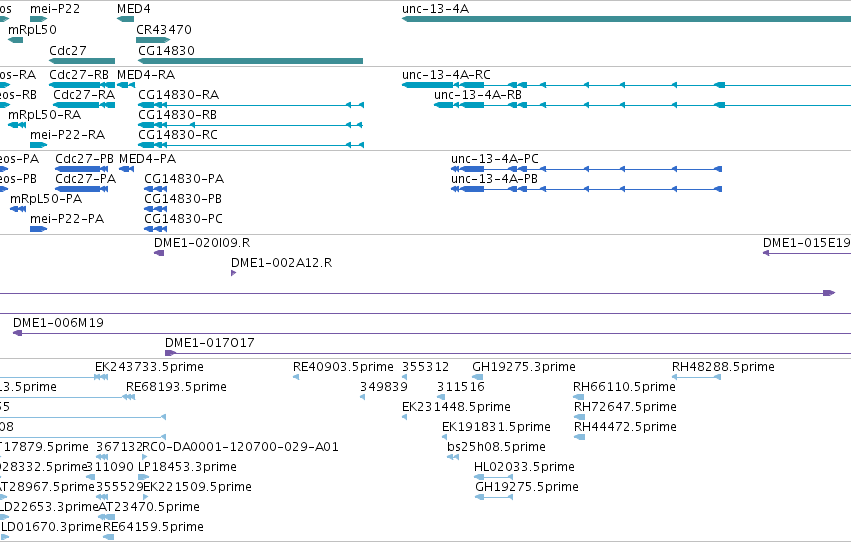Select the unc-13-4A gene bar

626,19
